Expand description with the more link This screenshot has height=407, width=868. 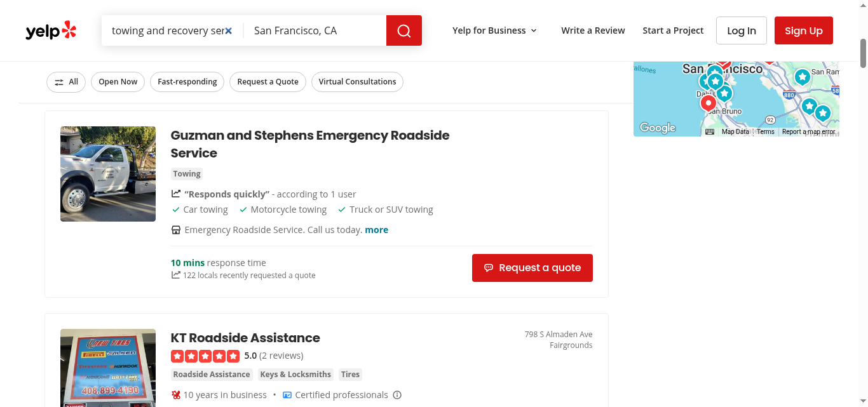click(376, 230)
